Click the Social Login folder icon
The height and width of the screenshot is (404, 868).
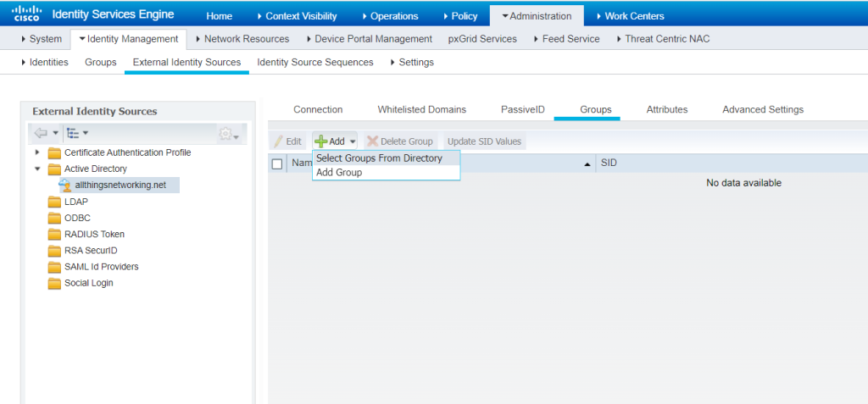(54, 284)
